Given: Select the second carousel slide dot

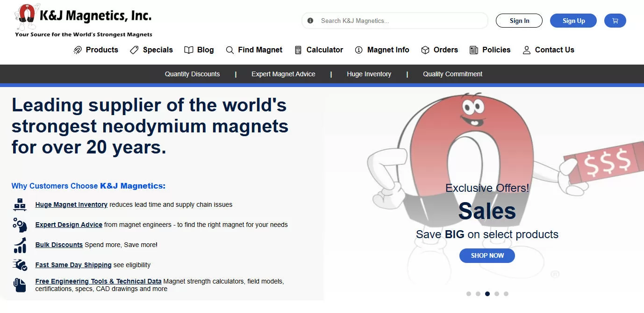Looking at the screenshot, I should pyautogui.click(x=478, y=294).
